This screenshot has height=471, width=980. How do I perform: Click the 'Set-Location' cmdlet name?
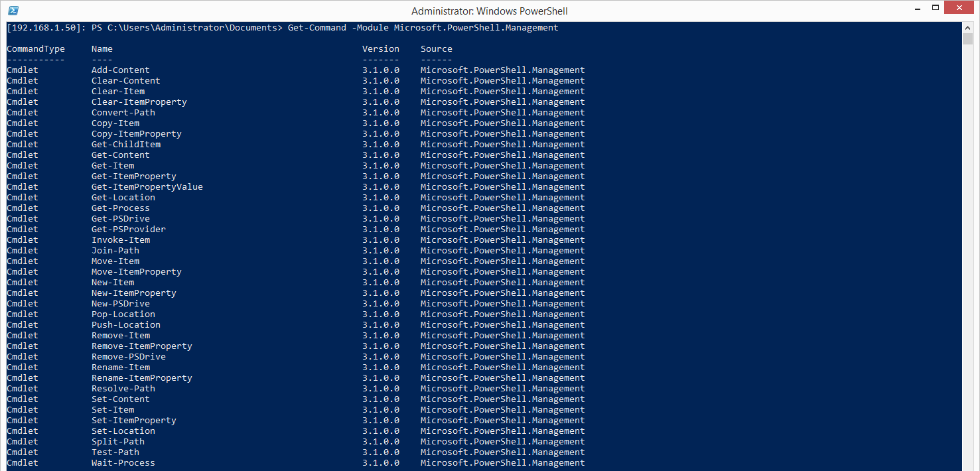pos(123,431)
